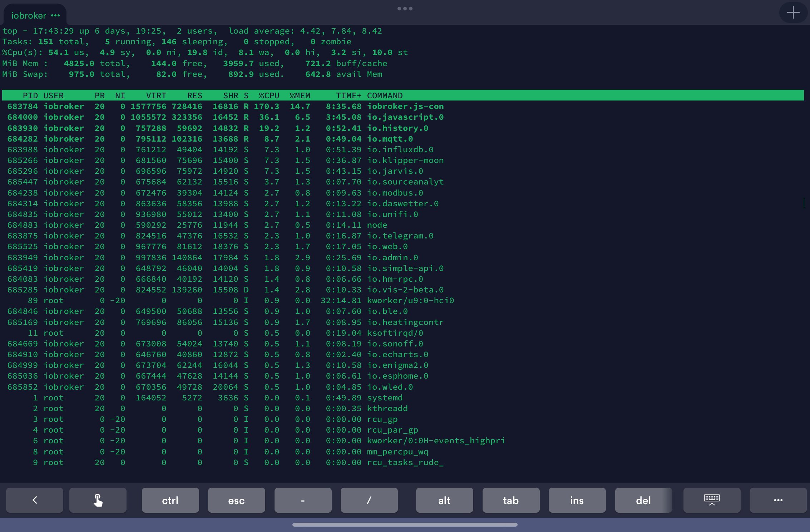Toggle the ctrl modifier key
Image resolution: width=810 pixels, height=532 pixels.
(x=170, y=500)
